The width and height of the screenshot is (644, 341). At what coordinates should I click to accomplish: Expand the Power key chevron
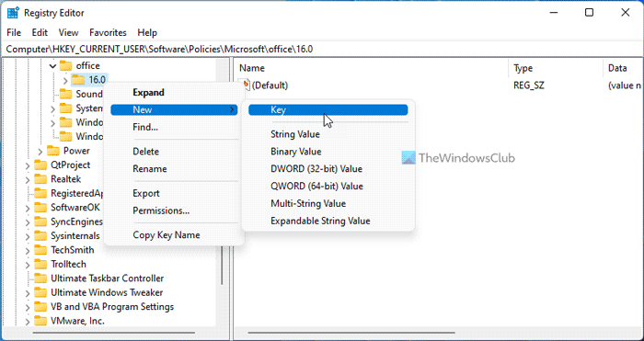pos(40,152)
